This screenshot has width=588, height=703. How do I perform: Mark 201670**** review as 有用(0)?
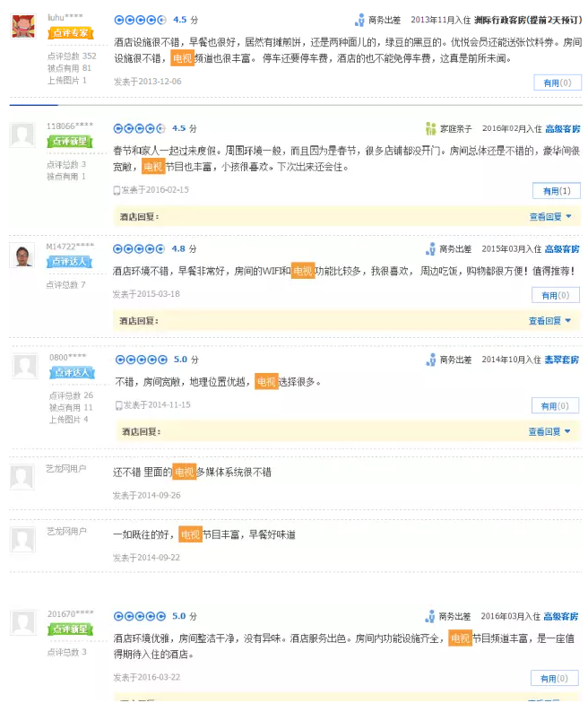[554, 679]
